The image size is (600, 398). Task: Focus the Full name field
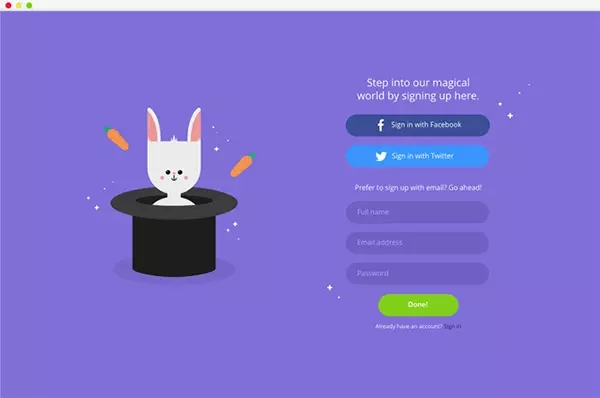coord(417,212)
